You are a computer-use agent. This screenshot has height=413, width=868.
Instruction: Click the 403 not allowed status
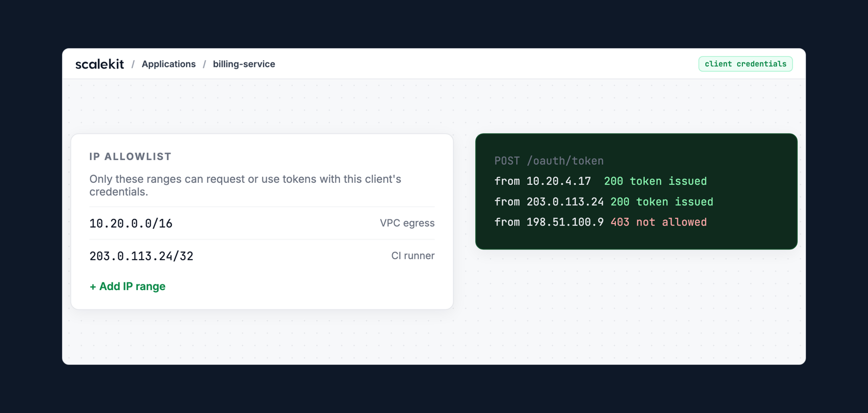click(x=659, y=222)
